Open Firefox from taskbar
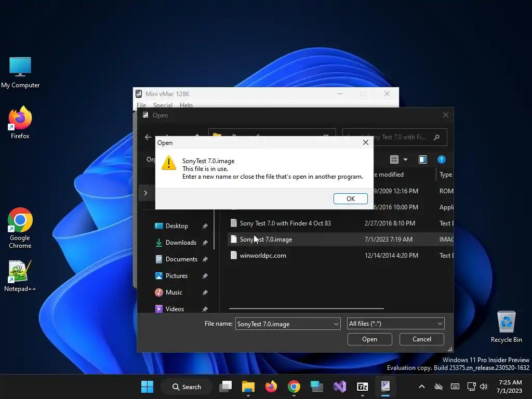532x399 pixels. [271, 387]
